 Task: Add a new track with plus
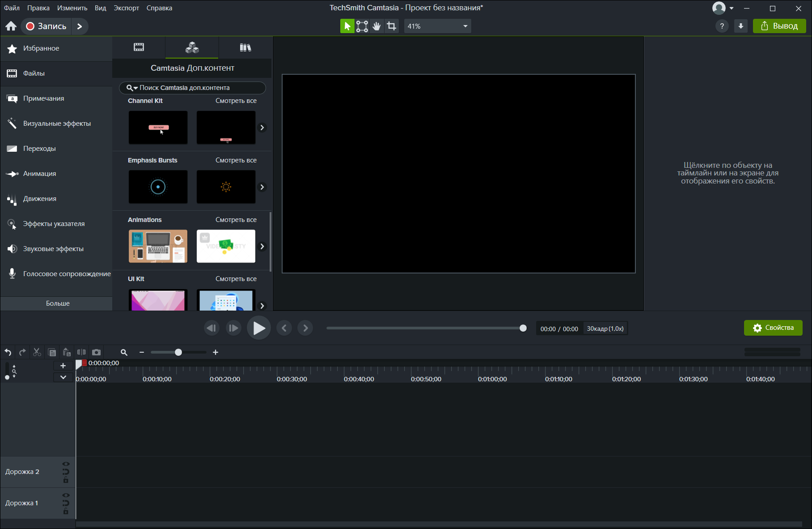coord(63,366)
